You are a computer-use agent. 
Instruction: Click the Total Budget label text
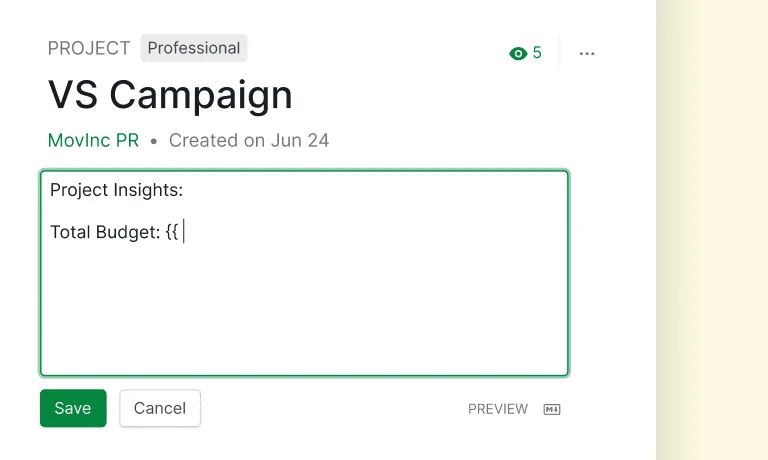(105, 232)
